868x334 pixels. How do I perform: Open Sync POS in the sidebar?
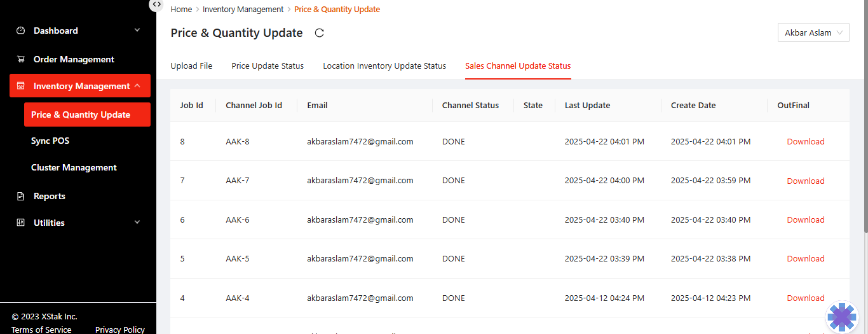click(x=50, y=141)
